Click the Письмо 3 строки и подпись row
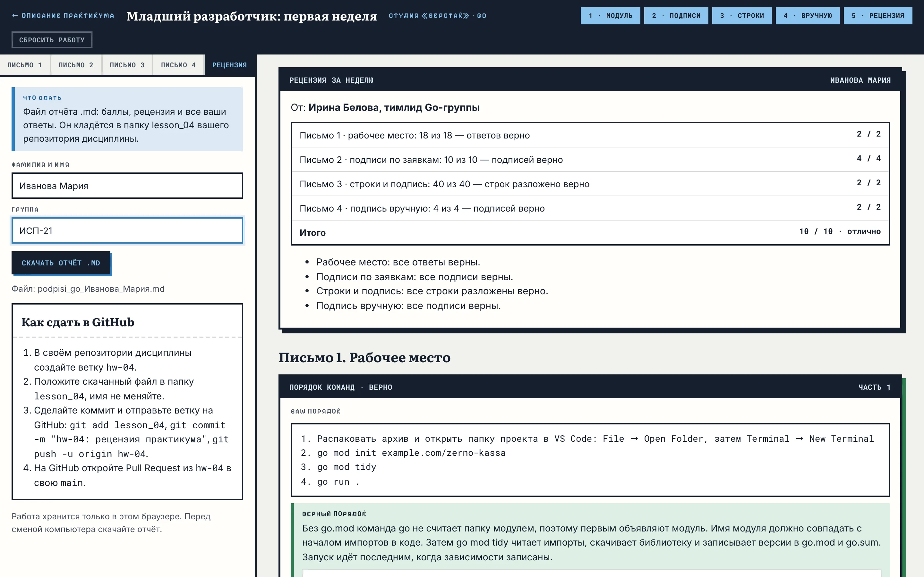Image resolution: width=924 pixels, height=577 pixels. (x=590, y=184)
